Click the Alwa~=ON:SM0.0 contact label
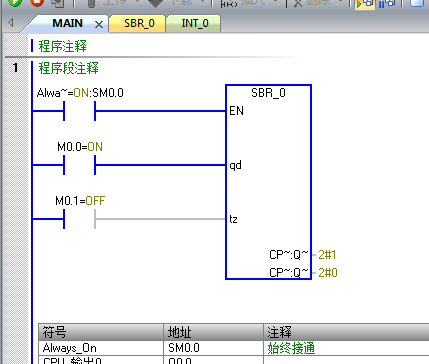This screenshot has height=364, width=429. pos(80,93)
